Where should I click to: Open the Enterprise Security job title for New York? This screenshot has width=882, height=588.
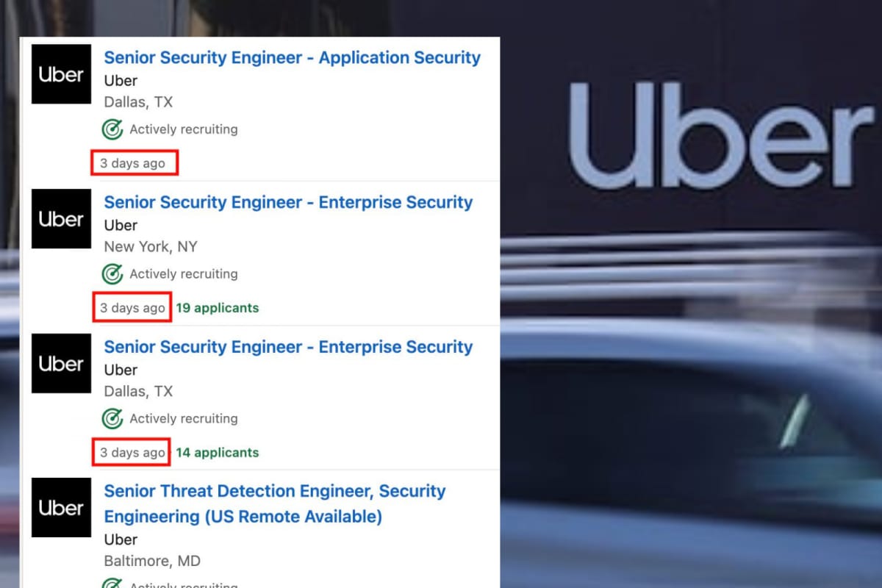point(288,203)
